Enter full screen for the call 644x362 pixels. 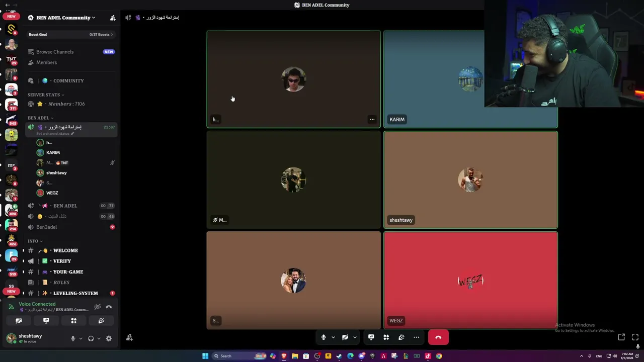click(x=635, y=337)
